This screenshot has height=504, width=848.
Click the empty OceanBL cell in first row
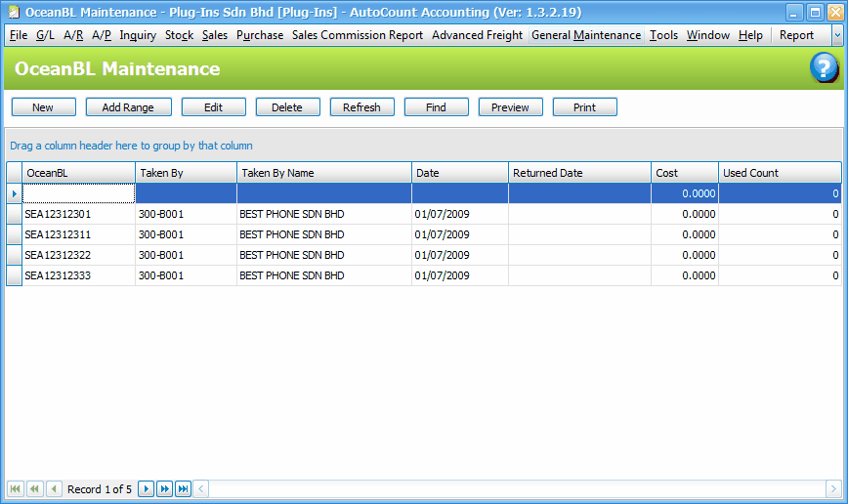[78, 193]
